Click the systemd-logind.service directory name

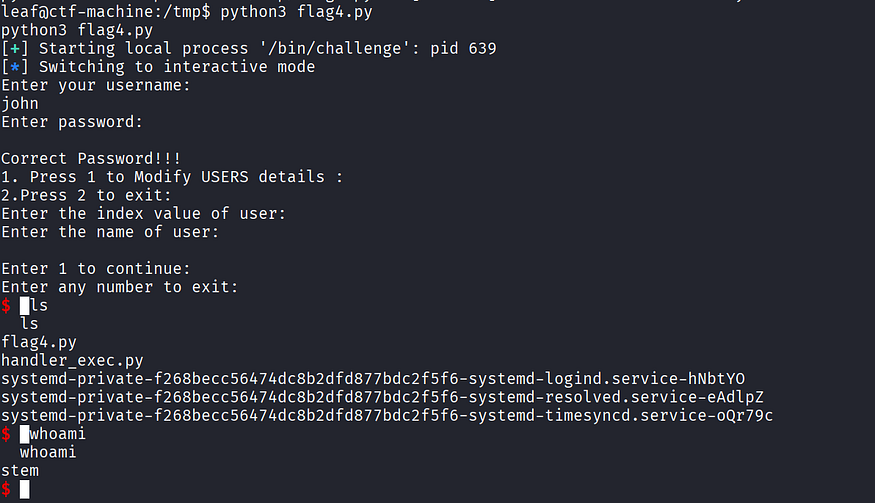click(373, 379)
